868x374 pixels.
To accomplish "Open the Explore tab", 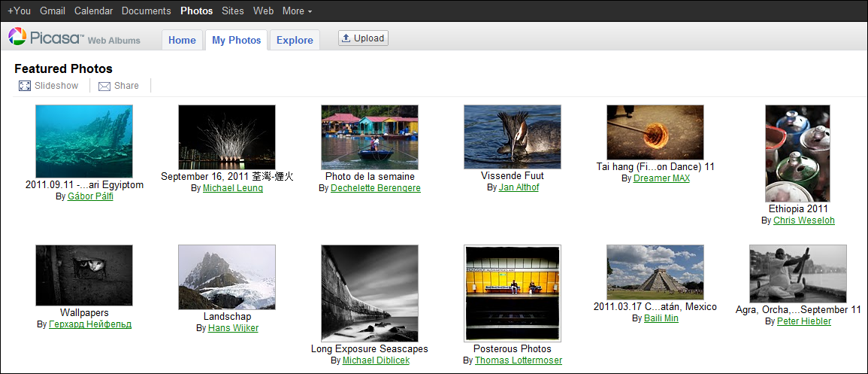I will tap(295, 40).
